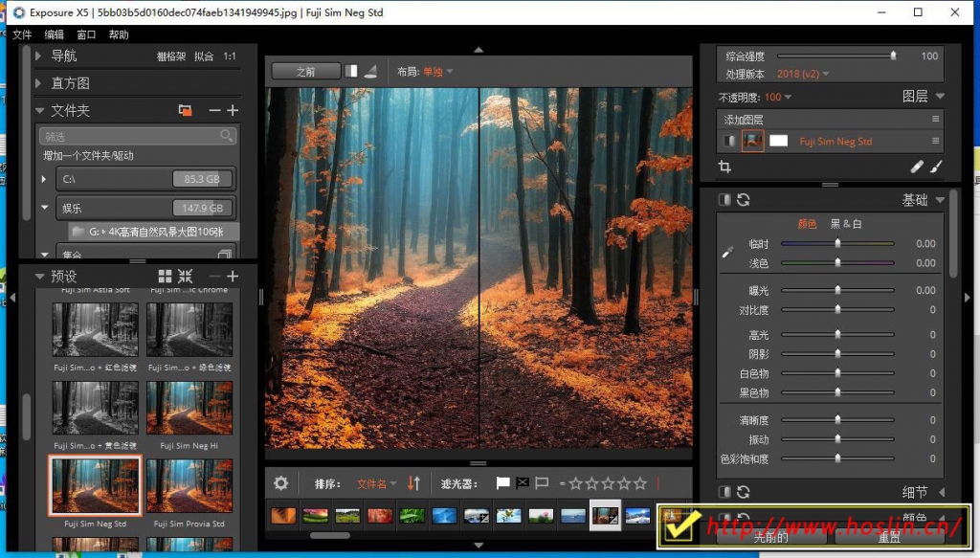Viewport: 980px width, 558px height.
Task: Select the brush tool icon under layers
Action: coord(936,167)
